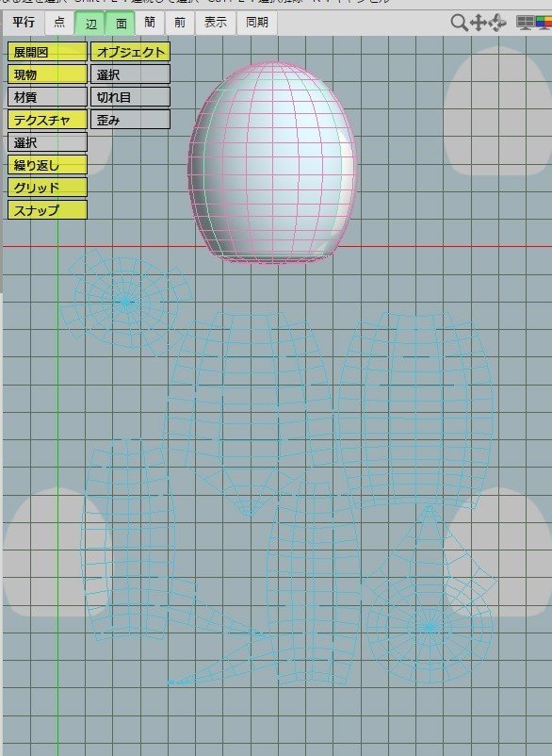Select the rotate view icon

click(497, 23)
